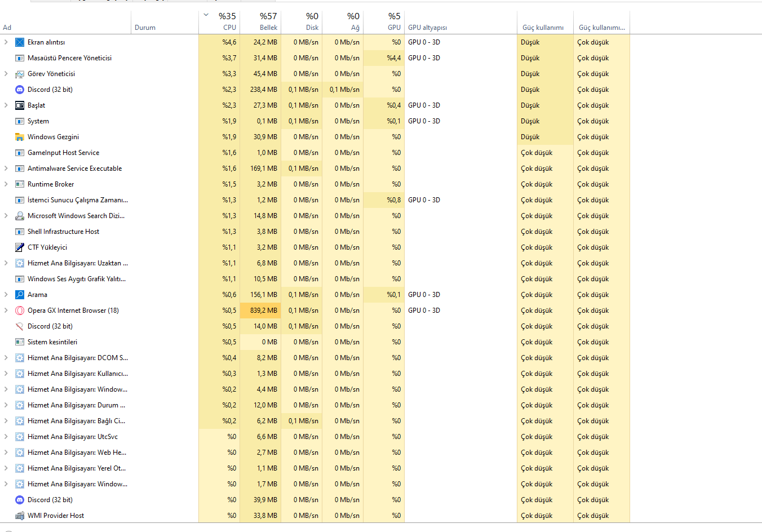Select the Sistem kesintileri icon
The image size is (762, 532).
20,342
